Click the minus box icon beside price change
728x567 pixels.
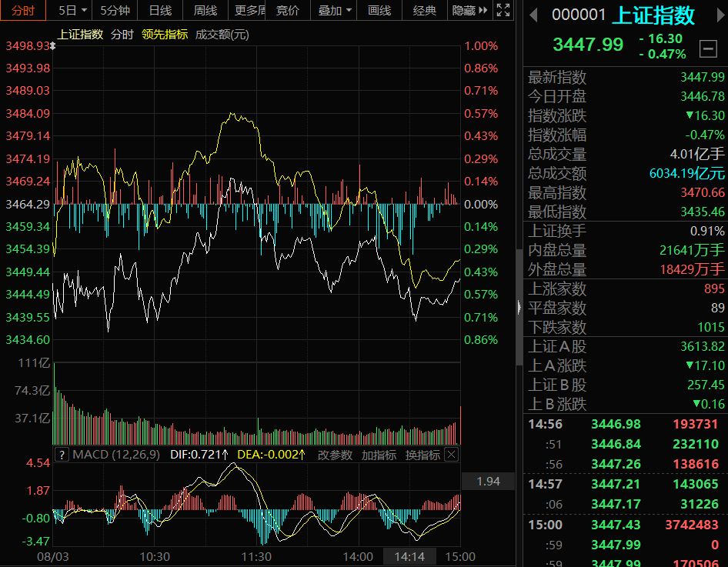coord(707,48)
